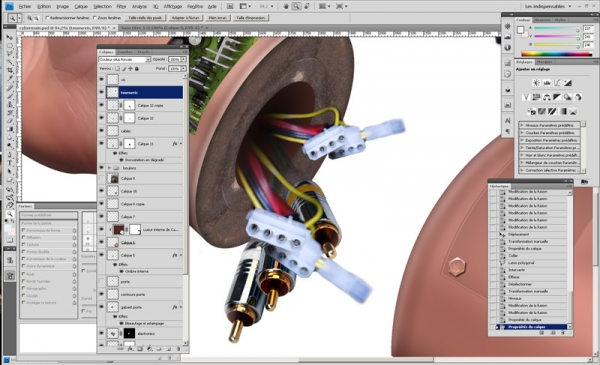Open the Filtre menu

pos(121,7)
